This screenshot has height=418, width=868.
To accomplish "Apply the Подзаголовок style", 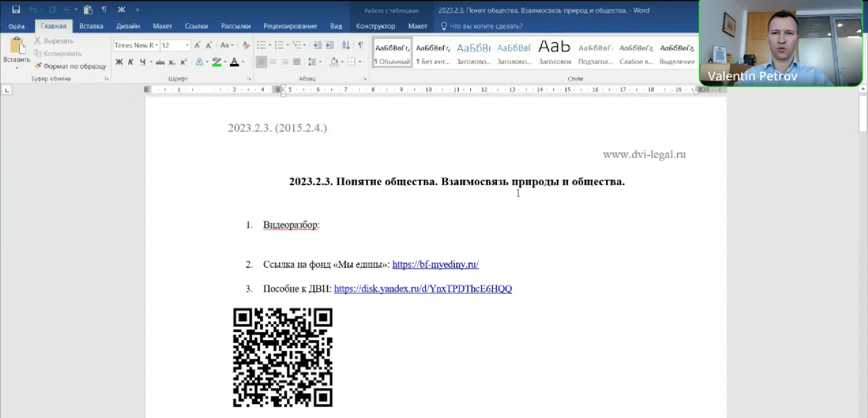I will tap(595, 53).
